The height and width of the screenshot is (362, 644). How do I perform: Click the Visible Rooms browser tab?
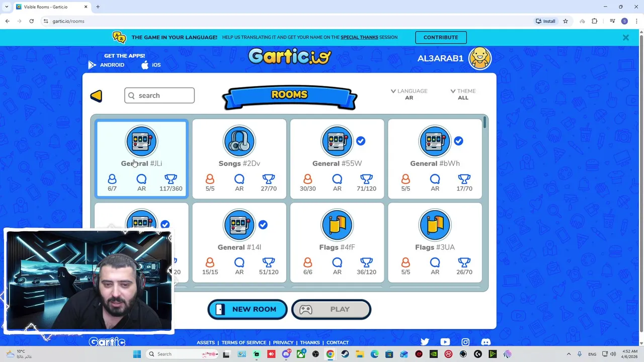pos(51,7)
